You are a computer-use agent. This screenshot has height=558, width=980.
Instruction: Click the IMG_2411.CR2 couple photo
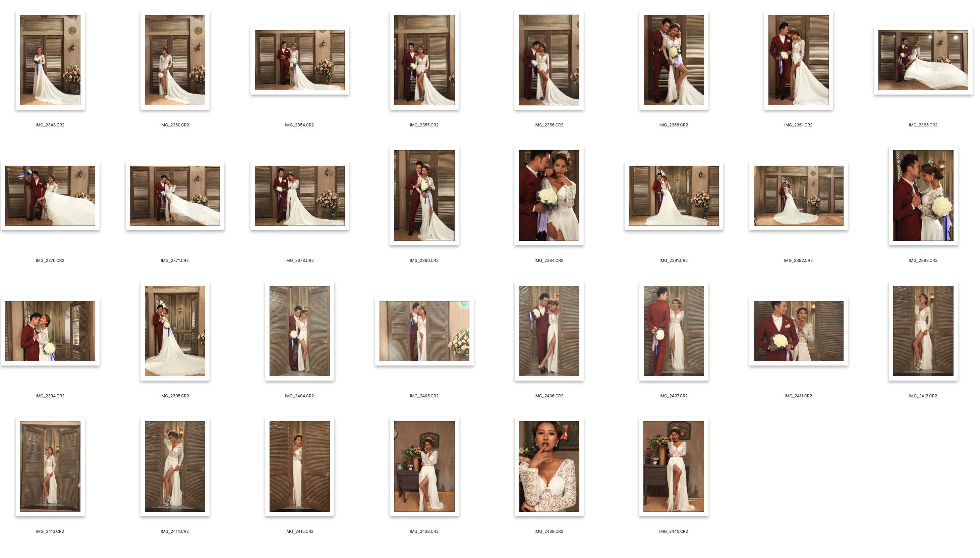pyautogui.click(x=798, y=331)
